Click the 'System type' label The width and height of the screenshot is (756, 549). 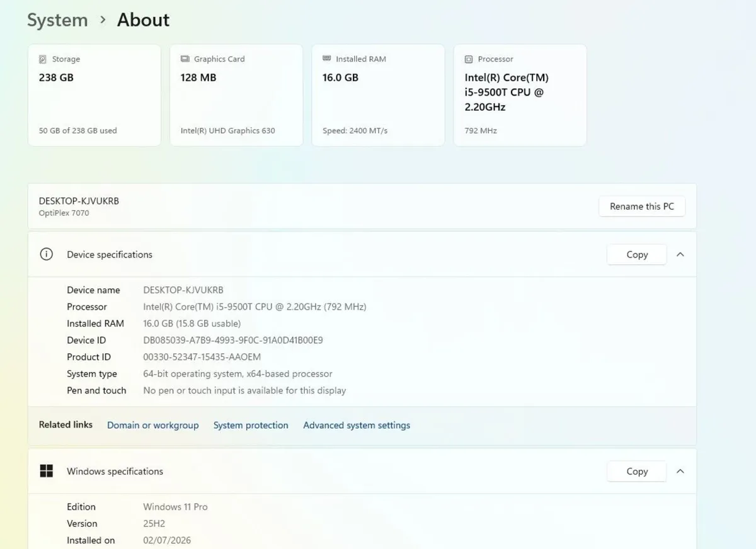92,374
